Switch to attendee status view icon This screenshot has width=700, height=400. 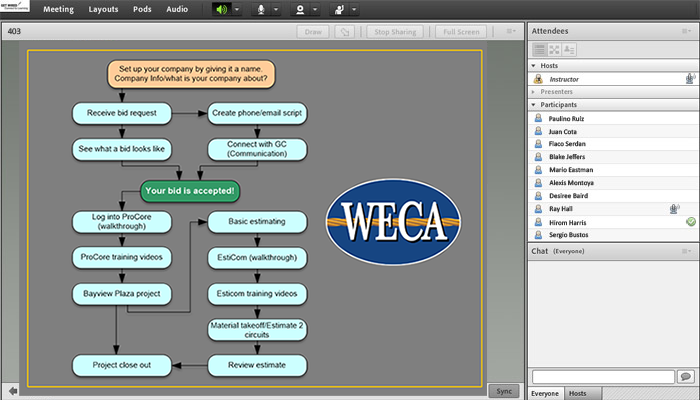click(x=569, y=49)
